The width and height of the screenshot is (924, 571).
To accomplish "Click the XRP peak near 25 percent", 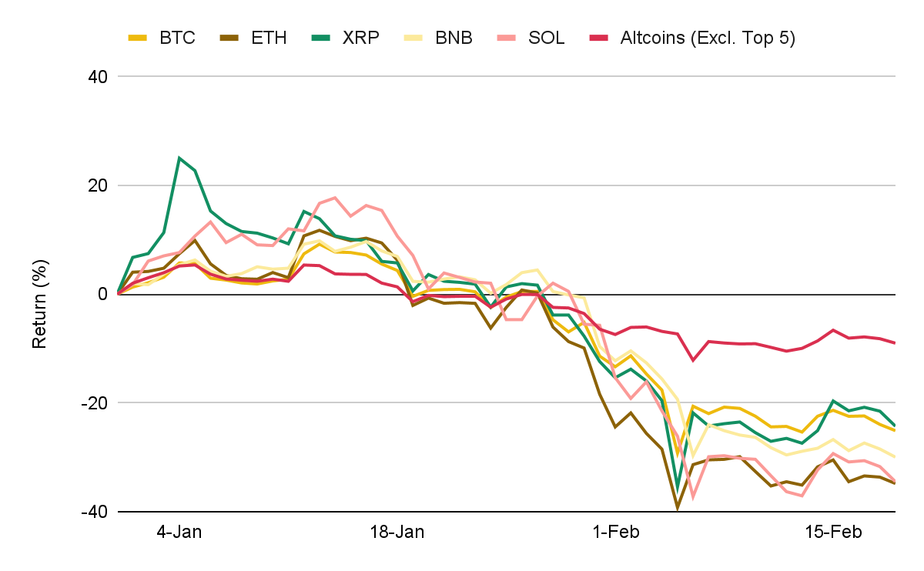I will (x=179, y=158).
